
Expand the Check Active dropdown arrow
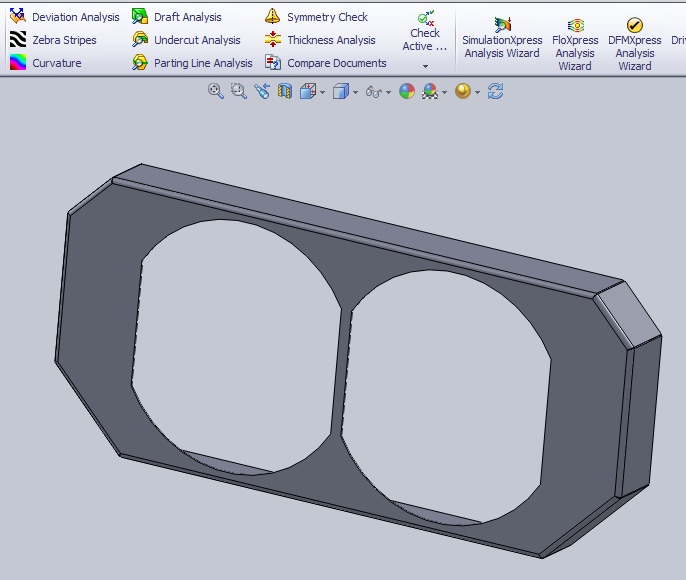pyautogui.click(x=425, y=66)
